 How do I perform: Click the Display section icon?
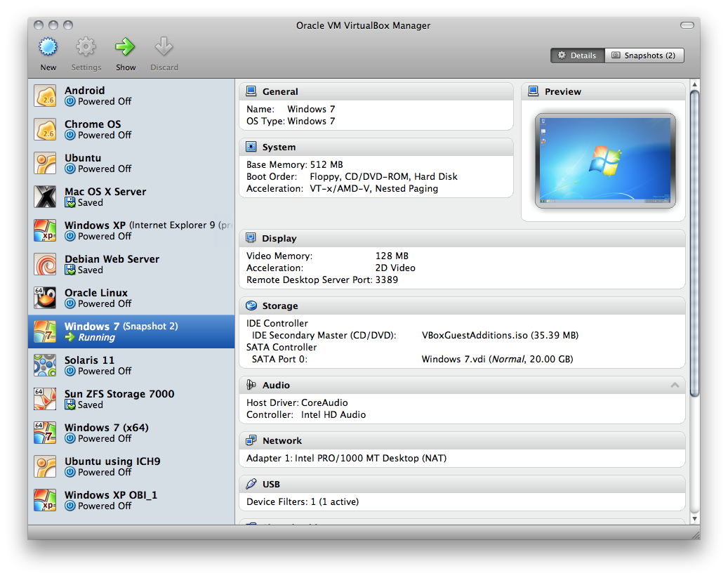click(x=251, y=238)
